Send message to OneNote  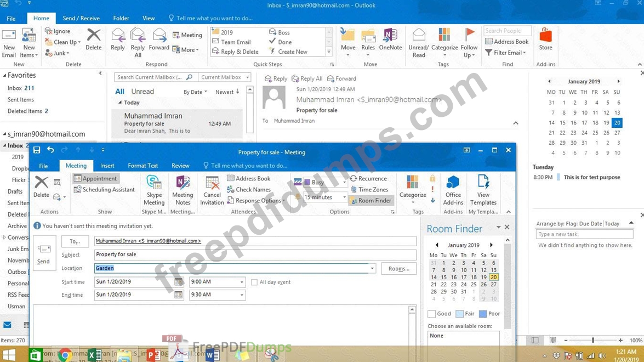pos(390,40)
